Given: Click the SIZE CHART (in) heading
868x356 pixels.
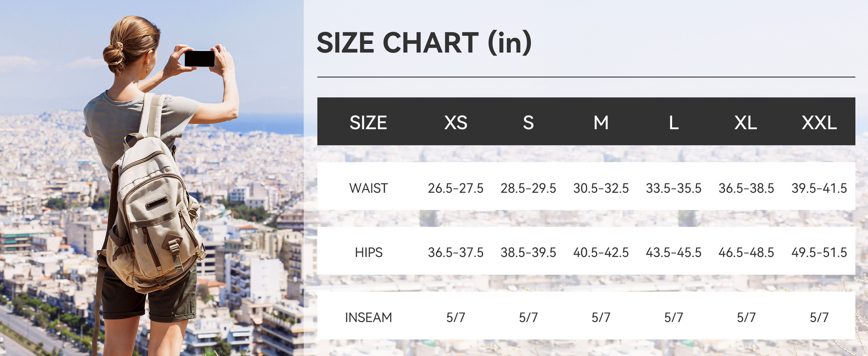Looking at the screenshot, I should 424,43.
